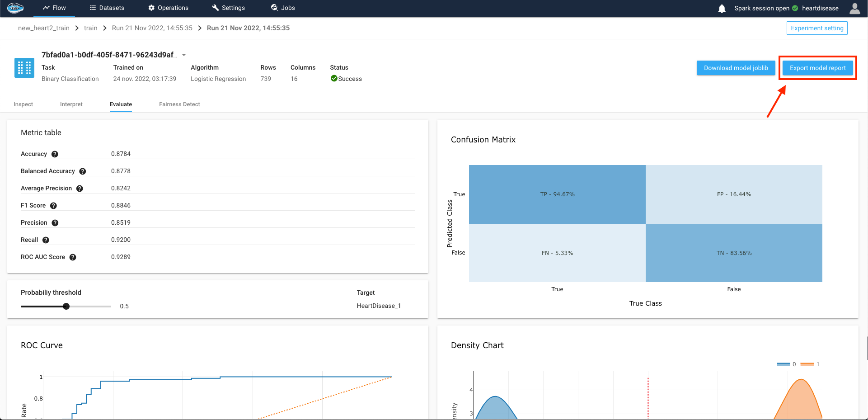Show help for Balanced Accuracy metric
Screen dimensions: 868x420
83,171
